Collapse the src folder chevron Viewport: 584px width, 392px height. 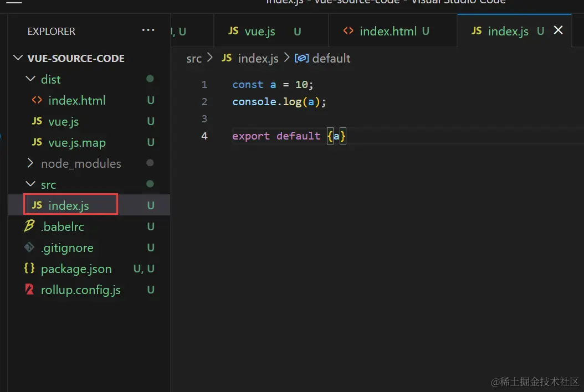[x=30, y=184]
